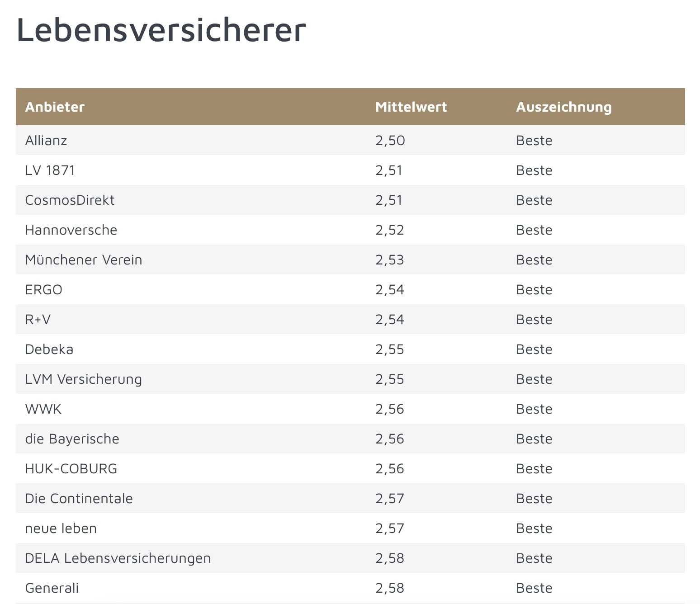Click the WWK provider name
Image resolution: width=700 pixels, height=604 pixels.
[43, 409]
